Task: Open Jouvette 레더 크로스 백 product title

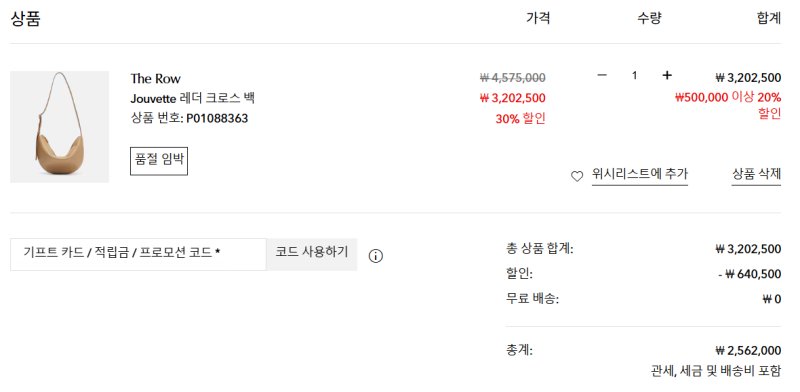Action: coord(192,98)
